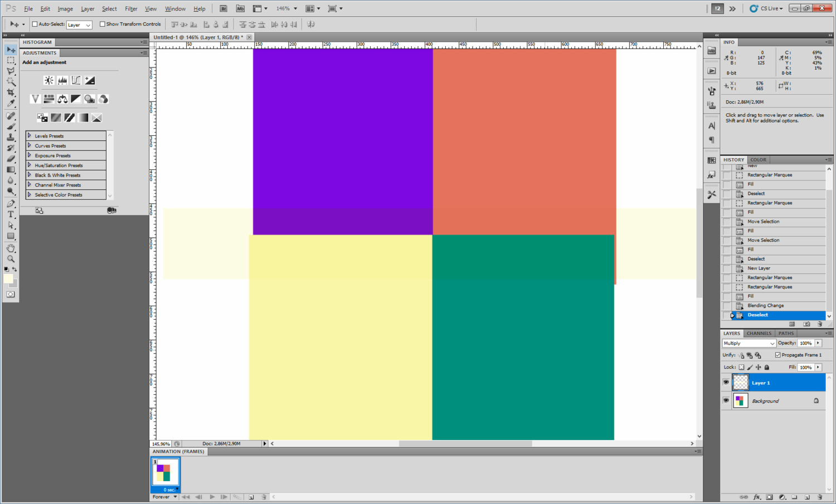The width and height of the screenshot is (836, 504).
Task: Select the Lasso tool
Action: point(11,71)
